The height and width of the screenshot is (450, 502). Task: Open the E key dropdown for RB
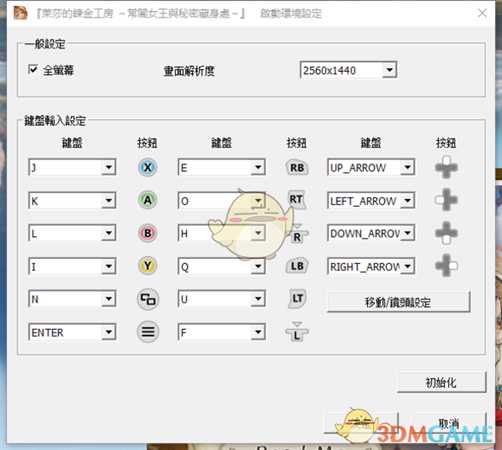(x=221, y=167)
